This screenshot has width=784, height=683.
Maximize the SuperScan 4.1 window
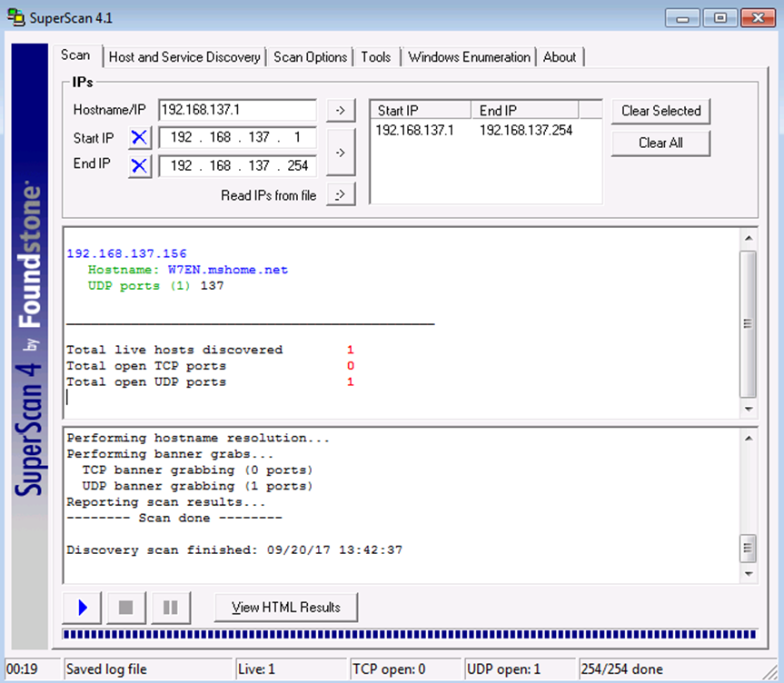pos(720,18)
